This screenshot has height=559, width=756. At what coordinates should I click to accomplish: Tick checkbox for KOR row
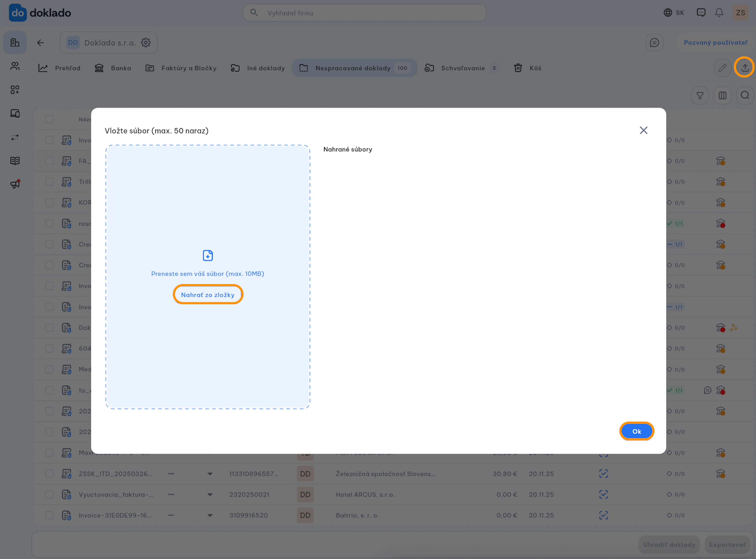click(x=49, y=203)
